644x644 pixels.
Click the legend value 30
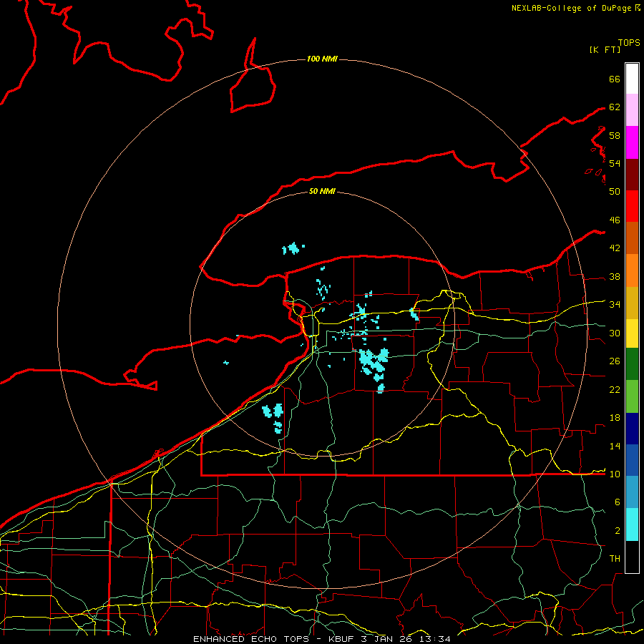615,333
